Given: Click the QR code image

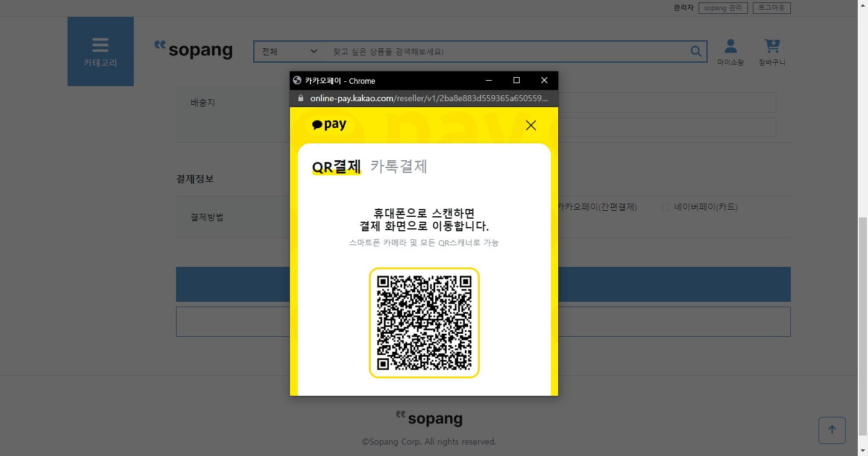Looking at the screenshot, I should tap(424, 323).
